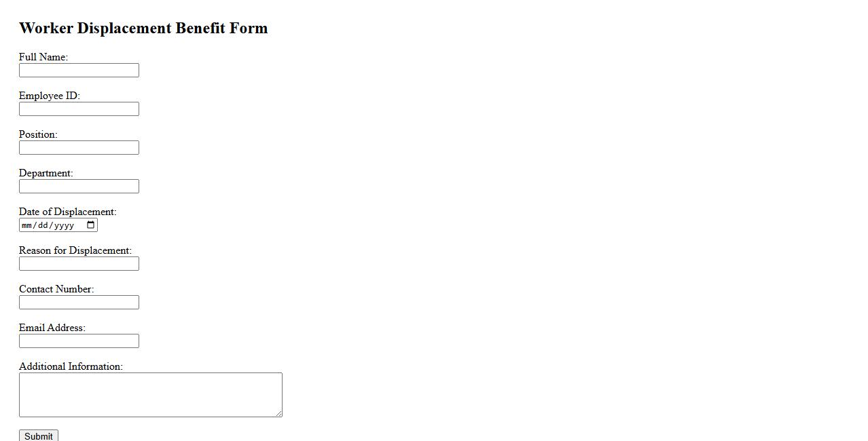
Task: Click the Contact Number text box
Action: [x=79, y=303]
